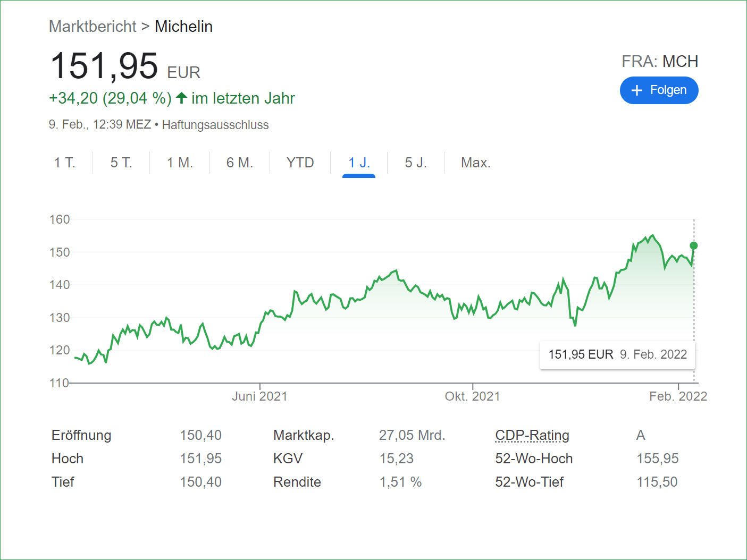Image resolution: width=747 pixels, height=560 pixels.
Task: Show the YTD chart range
Action: click(300, 163)
